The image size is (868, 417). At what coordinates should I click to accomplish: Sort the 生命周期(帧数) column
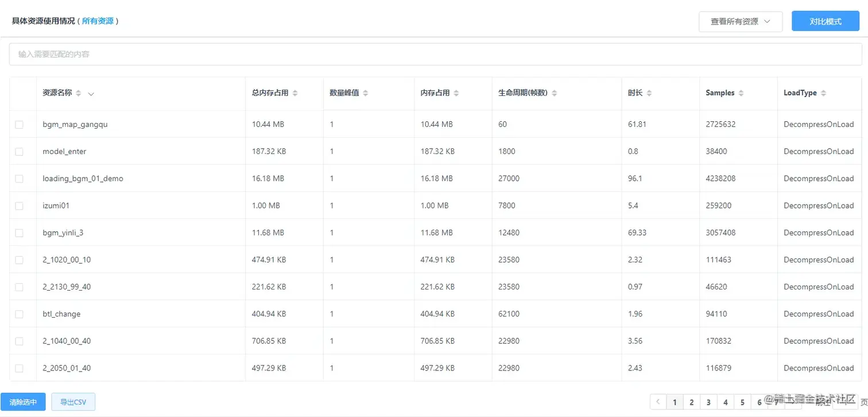[x=554, y=92]
